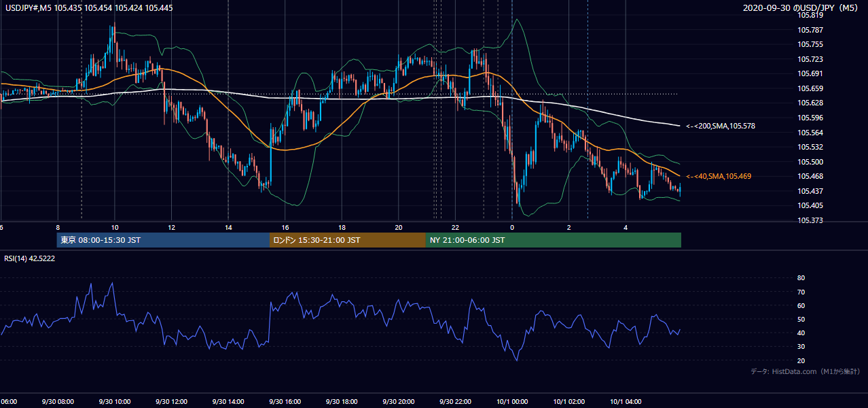Click hour tick 16 under price chart
The height and width of the screenshot is (408, 868).
pyautogui.click(x=285, y=228)
